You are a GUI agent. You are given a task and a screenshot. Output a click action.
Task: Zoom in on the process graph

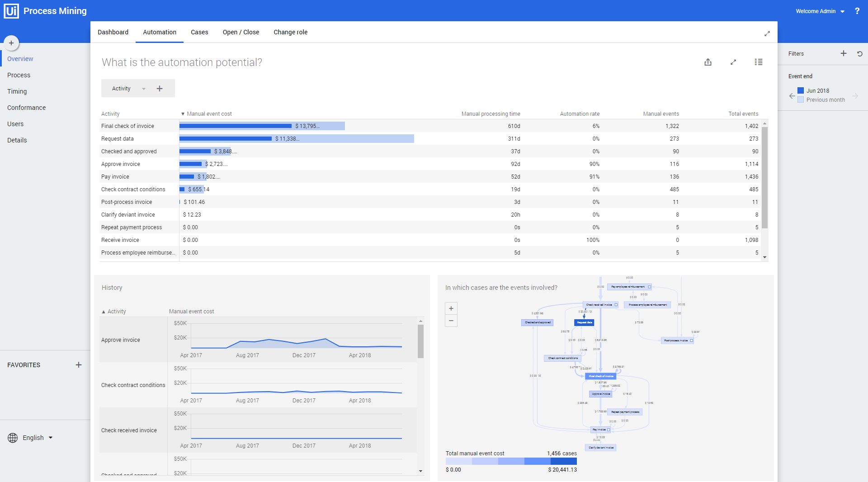click(x=451, y=309)
